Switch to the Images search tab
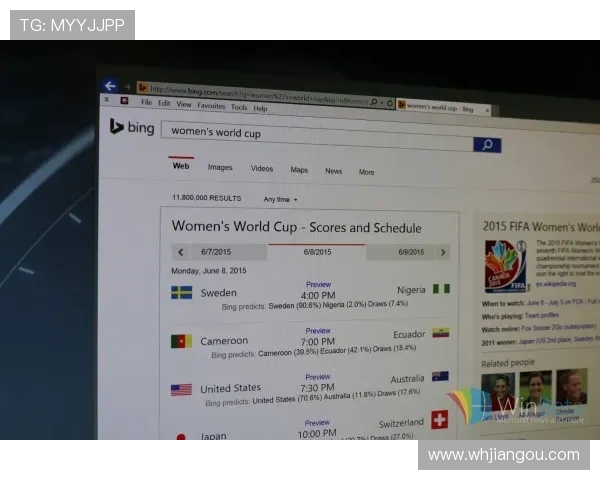 pos(220,168)
